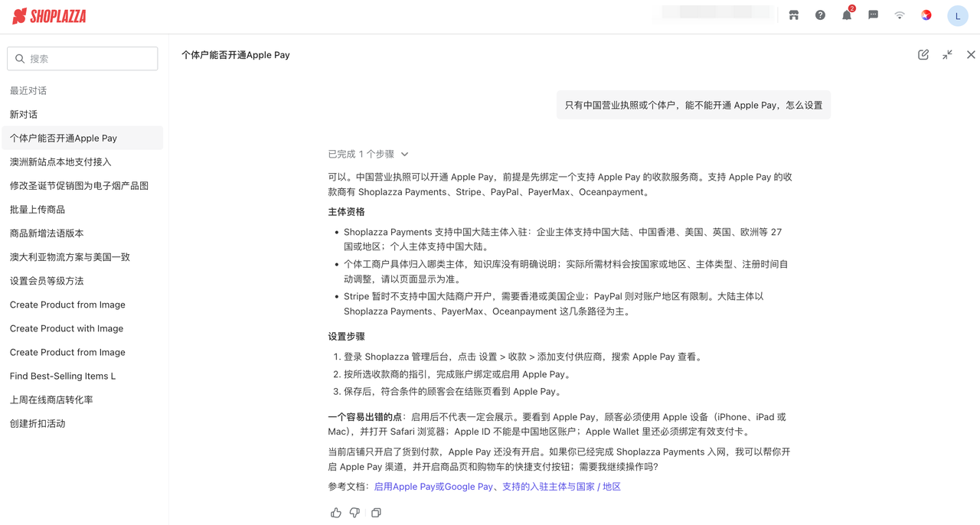The image size is (980, 525).
Task: Give thumbs down to the answer
Action: click(354, 513)
